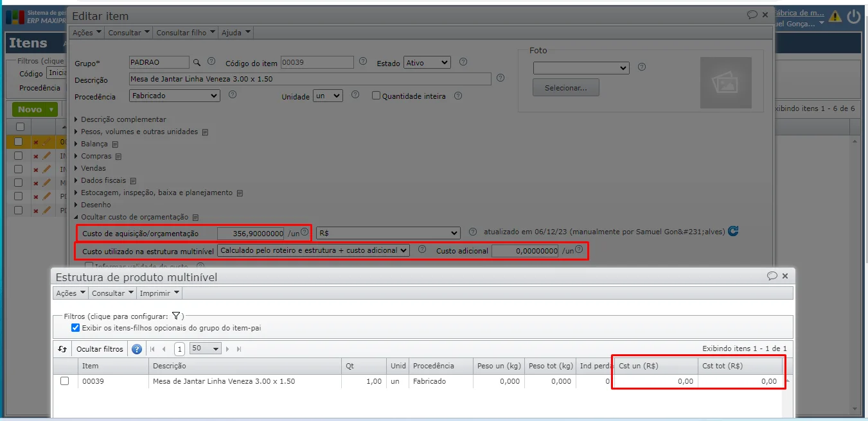
Task: Open Ações menu in Editar item
Action: pos(87,33)
